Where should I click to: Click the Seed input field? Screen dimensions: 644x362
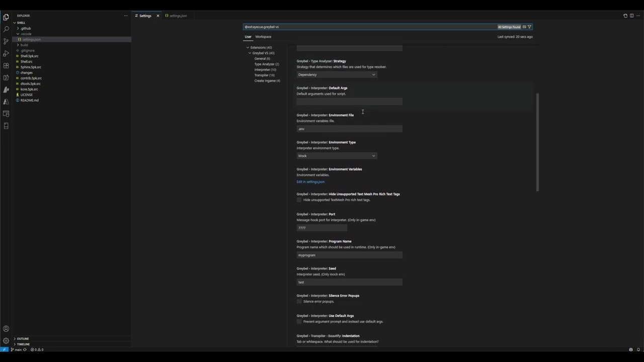click(349, 282)
